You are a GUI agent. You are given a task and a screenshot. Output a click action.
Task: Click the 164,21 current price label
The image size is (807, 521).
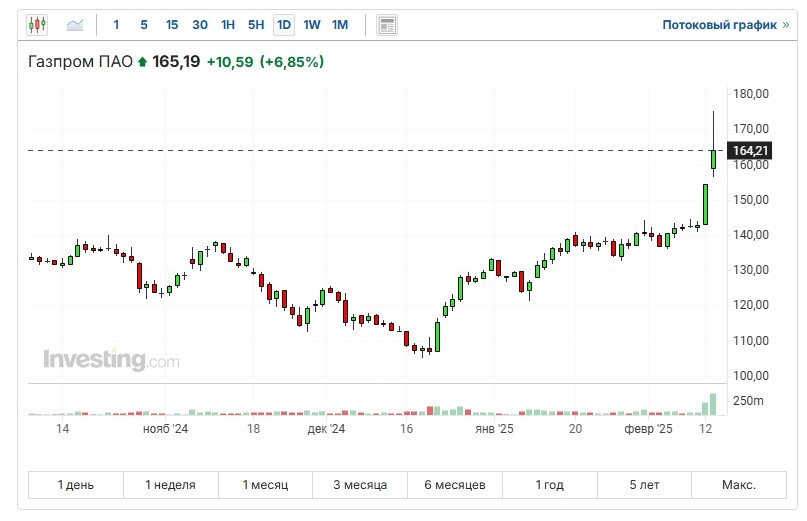pyautogui.click(x=749, y=151)
